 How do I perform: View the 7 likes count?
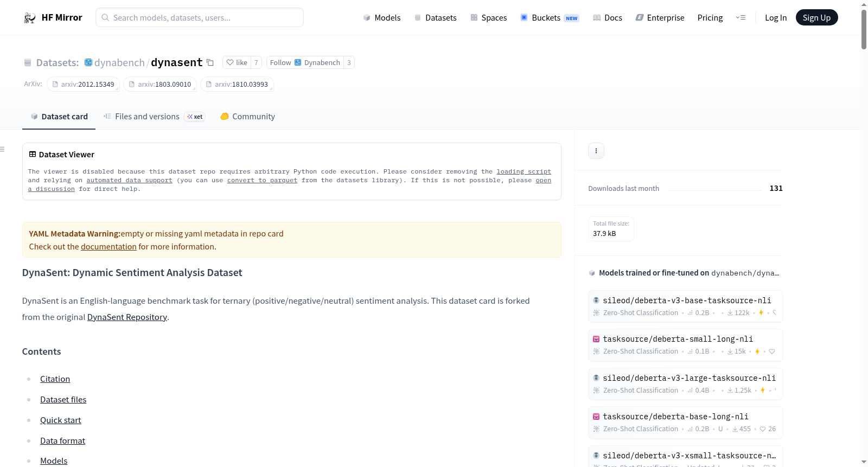click(x=256, y=63)
